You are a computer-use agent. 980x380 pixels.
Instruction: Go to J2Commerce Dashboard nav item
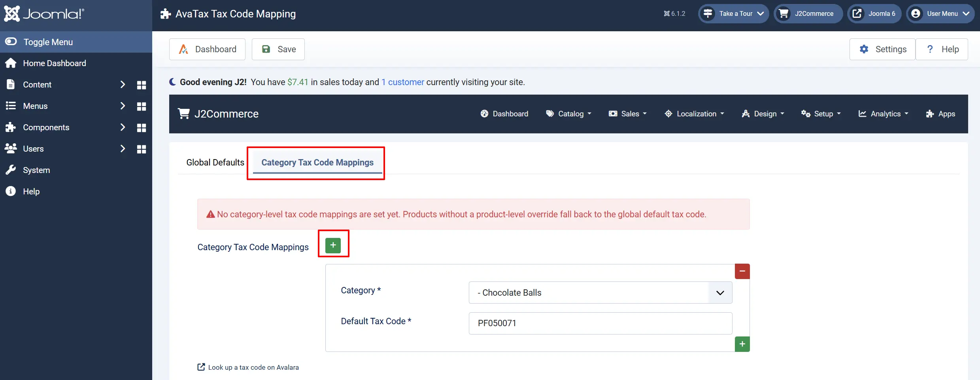click(504, 114)
